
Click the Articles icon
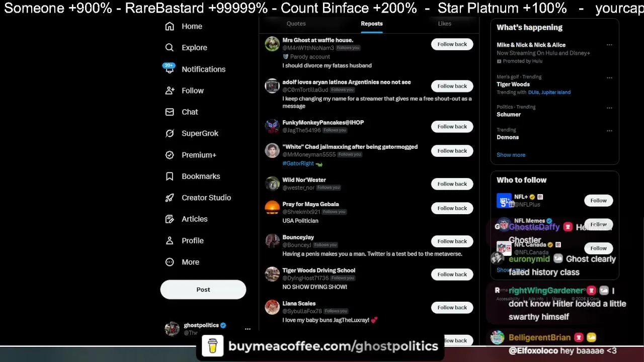170,219
